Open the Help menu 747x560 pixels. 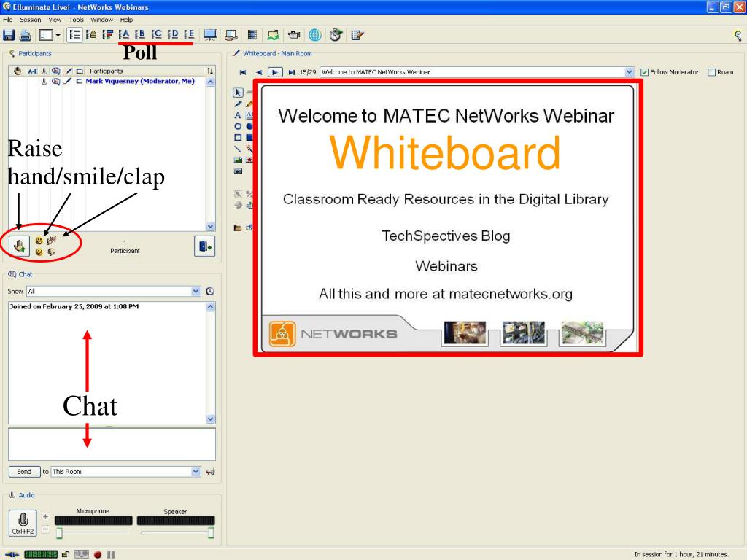pos(126,20)
